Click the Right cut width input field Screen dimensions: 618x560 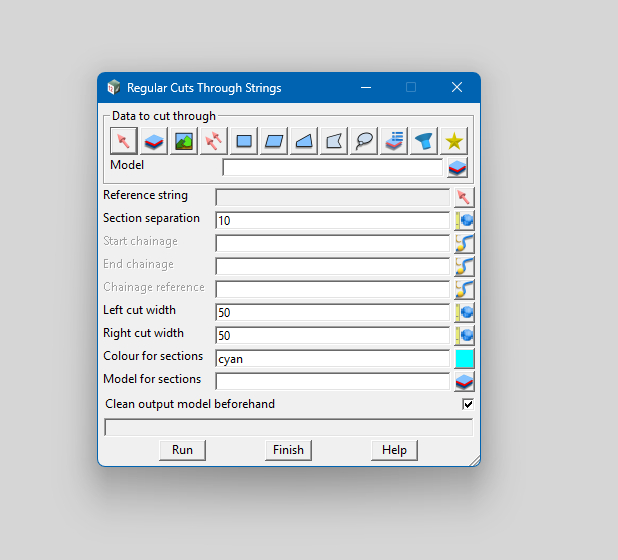332,335
